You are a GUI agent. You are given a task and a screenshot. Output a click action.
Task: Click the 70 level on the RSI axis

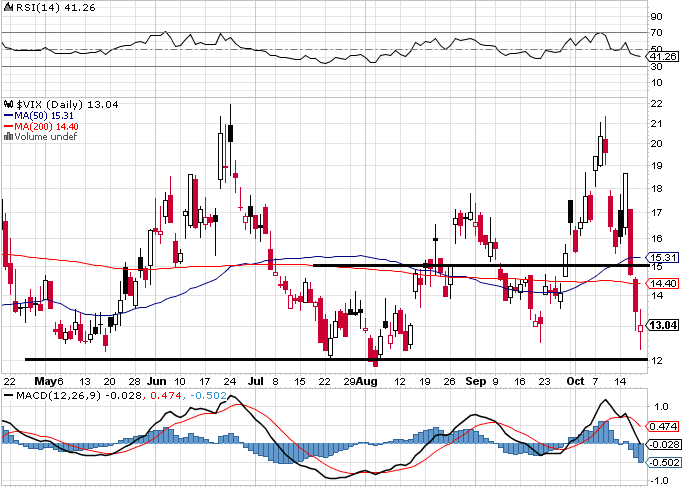click(x=656, y=33)
